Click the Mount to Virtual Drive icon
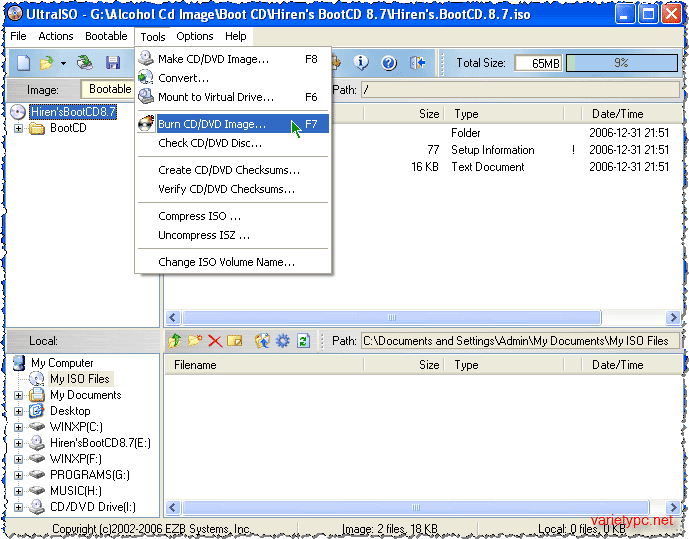Image resolution: width=689 pixels, height=539 pixels. 145,97
